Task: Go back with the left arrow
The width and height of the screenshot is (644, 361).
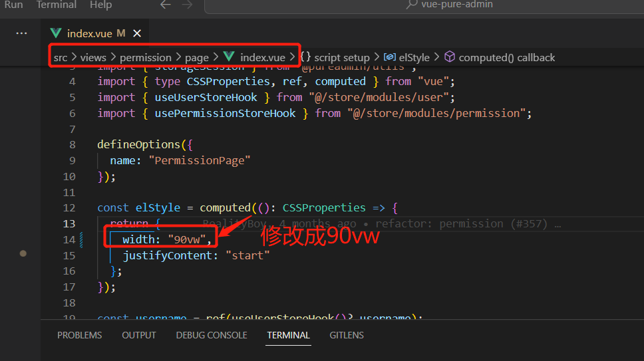Action: [x=166, y=5]
